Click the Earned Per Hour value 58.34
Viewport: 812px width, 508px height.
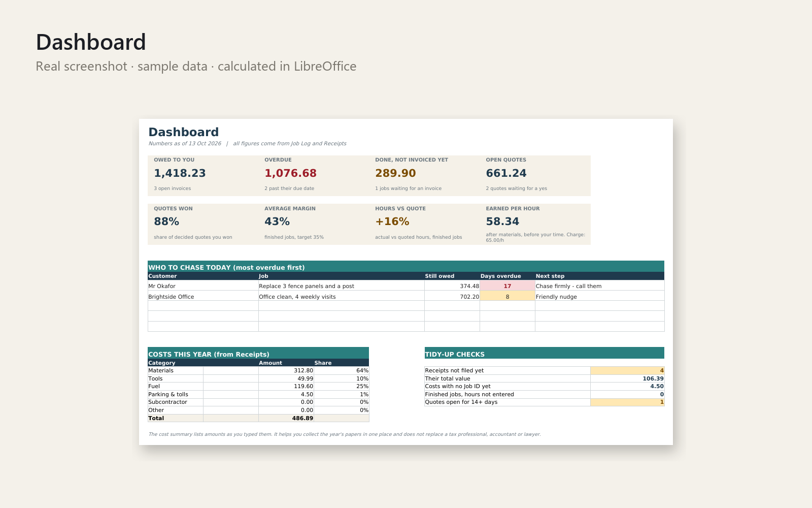coord(502,221)
